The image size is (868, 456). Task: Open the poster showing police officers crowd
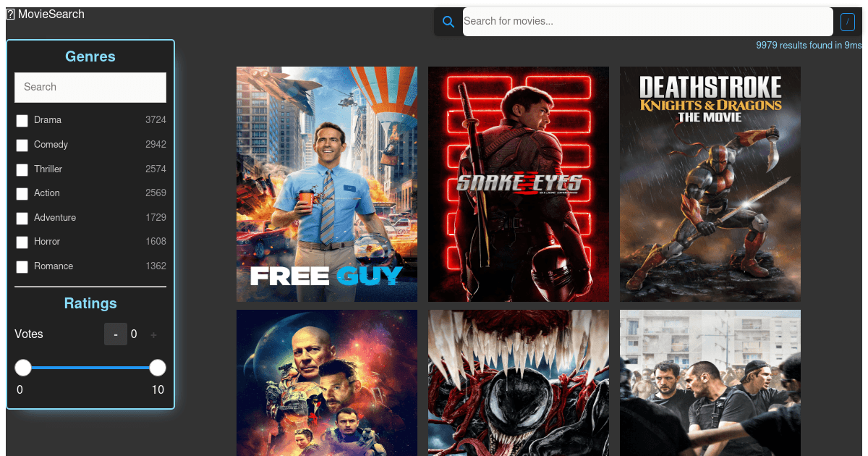tap(710, 383)
